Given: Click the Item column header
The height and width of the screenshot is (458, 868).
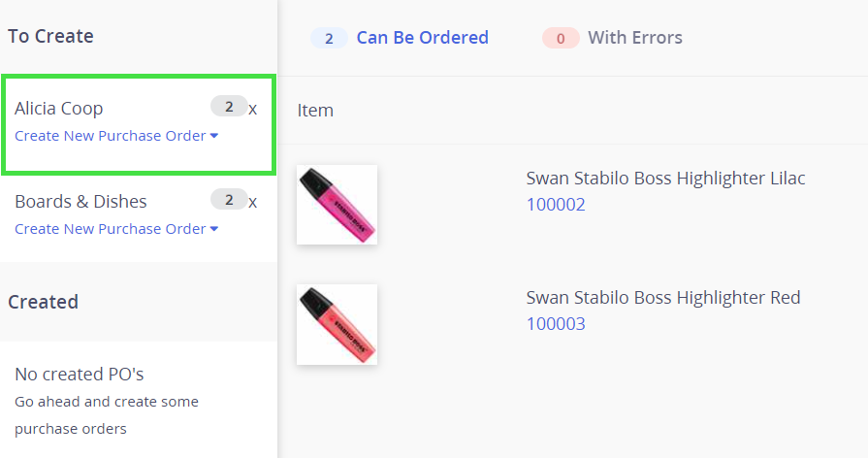Looking at the screenshot, I should [315, 111].
